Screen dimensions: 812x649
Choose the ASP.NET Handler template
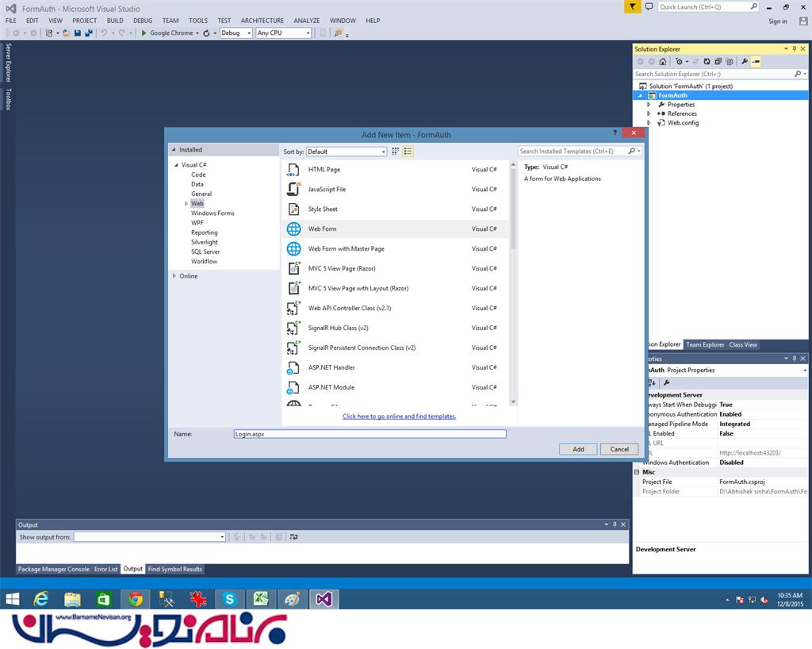tap(395, 368)
